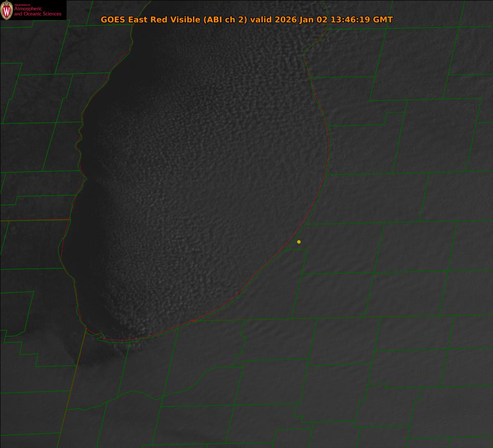Image resolution: width=493 pixels, height=448 pixels.
Task: Click the word "Atmospheric" in the logo banner
Action: click(28, 9)
